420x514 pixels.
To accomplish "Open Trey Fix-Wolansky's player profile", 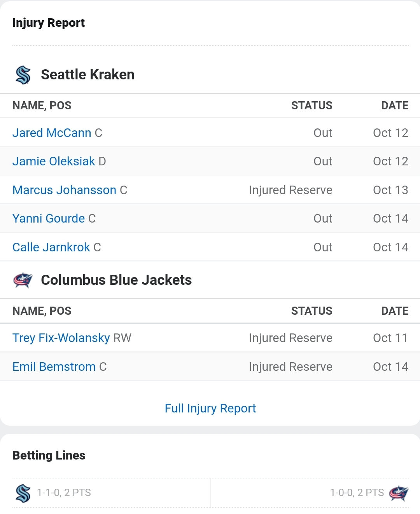I will pos(61,338).
